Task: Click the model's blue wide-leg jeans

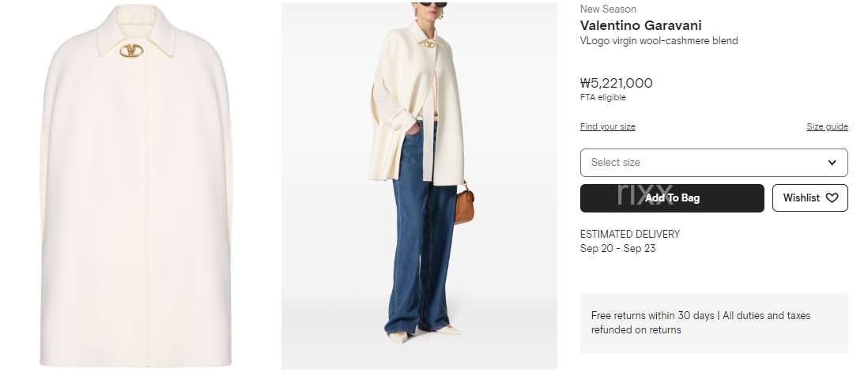Action: pyautogui.click(x=422, y=227)
